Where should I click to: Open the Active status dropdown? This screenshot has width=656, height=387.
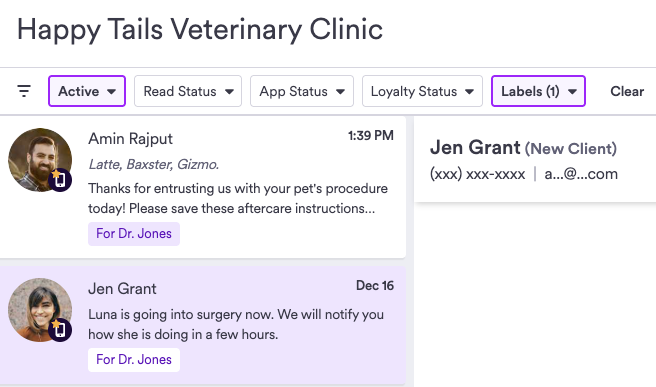coord(87,91)
